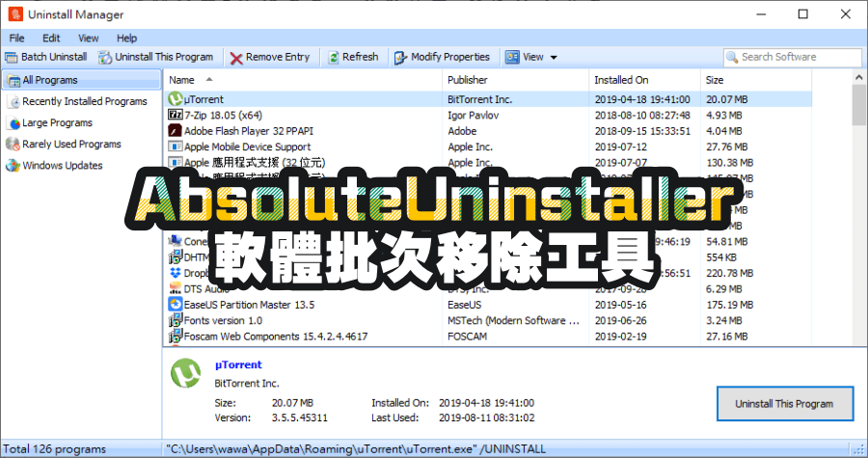The height and width of the screenshot is (458, 868).
Task: Click publisher cell Igor Pavlov
Action: tap(474, 115)
